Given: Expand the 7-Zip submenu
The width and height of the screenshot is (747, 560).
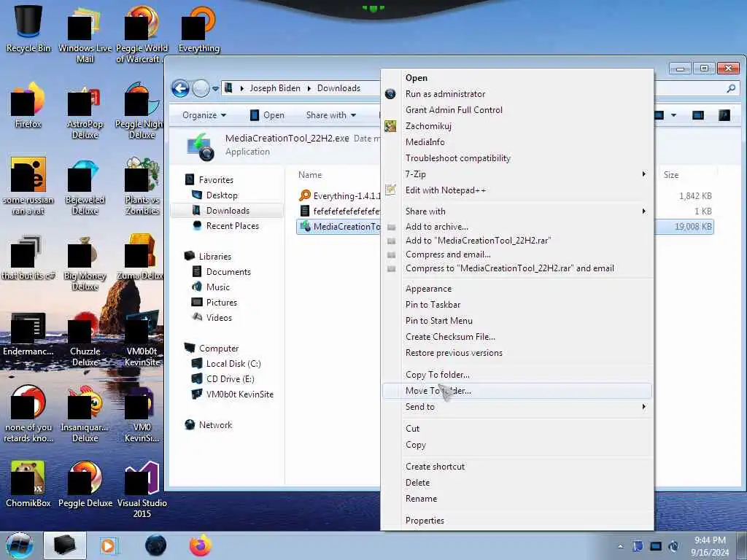Looking at the screenshot, I should 517,174.
